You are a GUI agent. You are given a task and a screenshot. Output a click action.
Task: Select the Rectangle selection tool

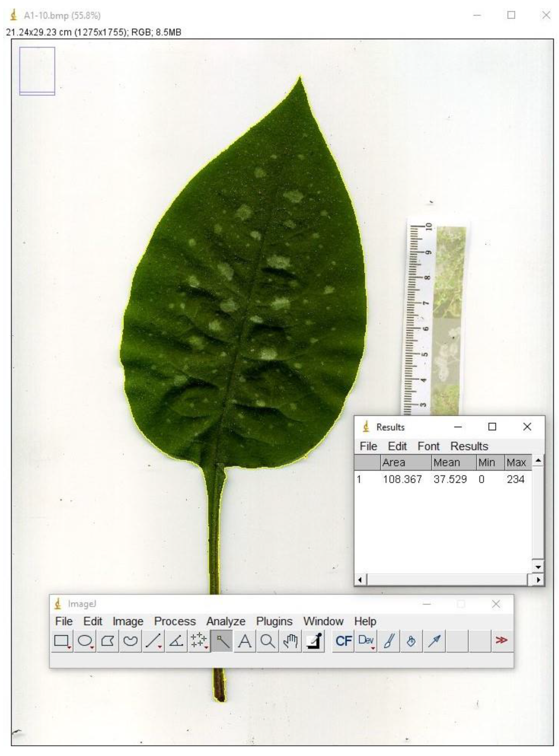coord(62,641)
